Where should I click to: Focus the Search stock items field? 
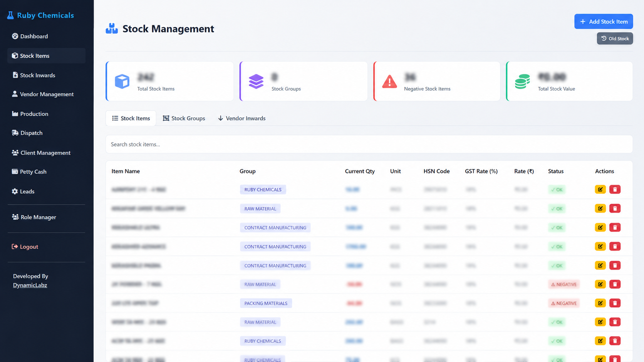(369, 144)
